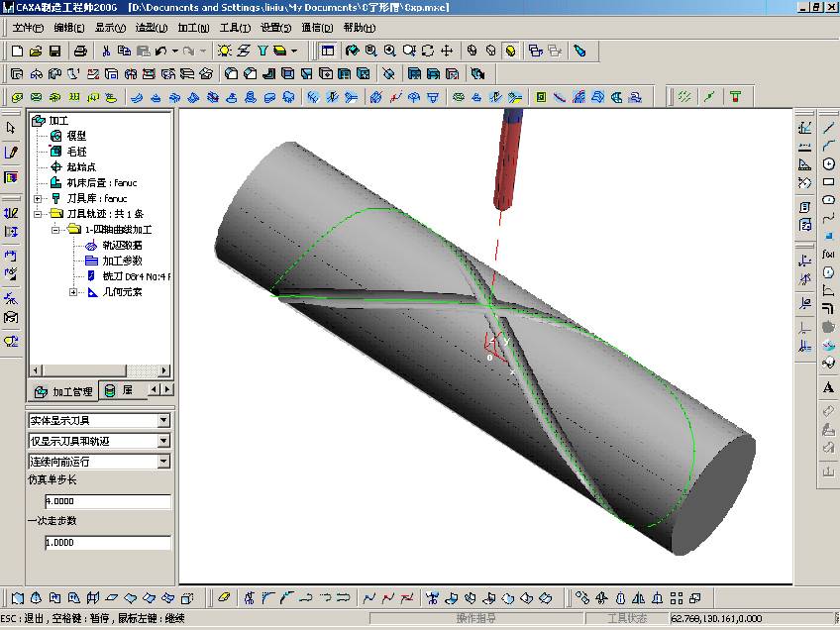
Task: Select the text 'A' tool
Action: (x=828, y=388)
